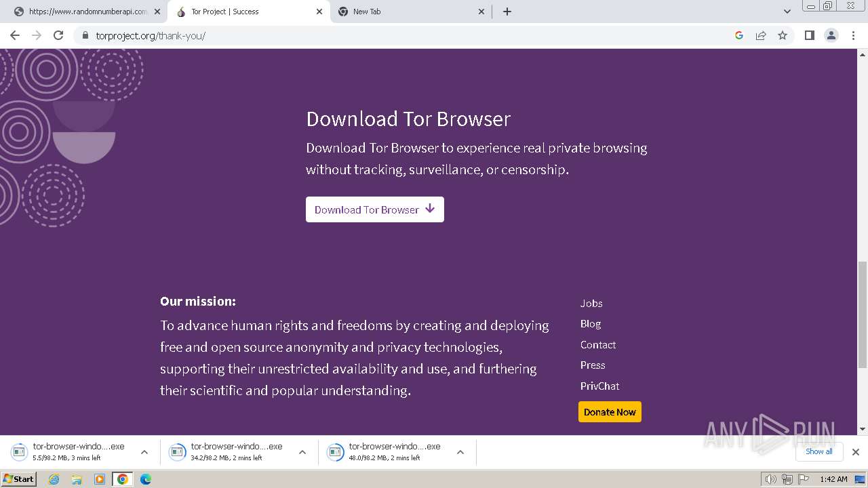Screen dimensions: 868x488
Task: Open the network tray icon
Action: point(787,479)
